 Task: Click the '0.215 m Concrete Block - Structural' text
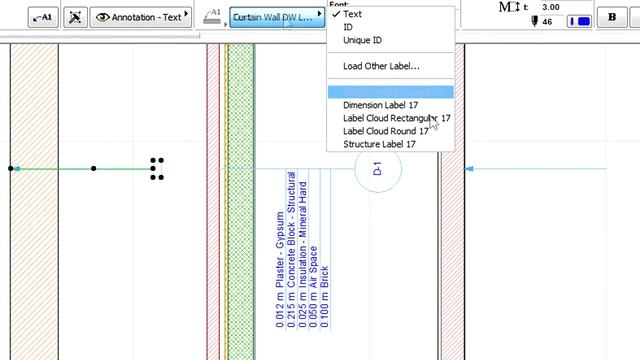click(x=291, y=249)
